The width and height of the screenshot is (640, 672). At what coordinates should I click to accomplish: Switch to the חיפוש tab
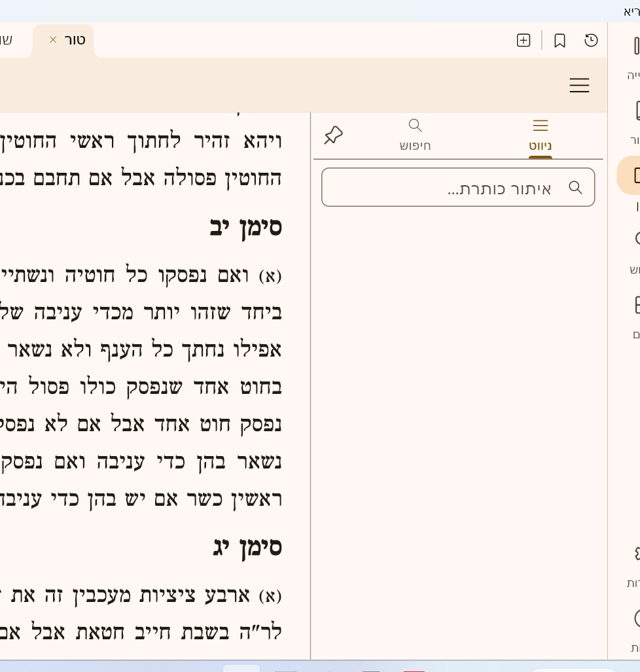[415, 134]
